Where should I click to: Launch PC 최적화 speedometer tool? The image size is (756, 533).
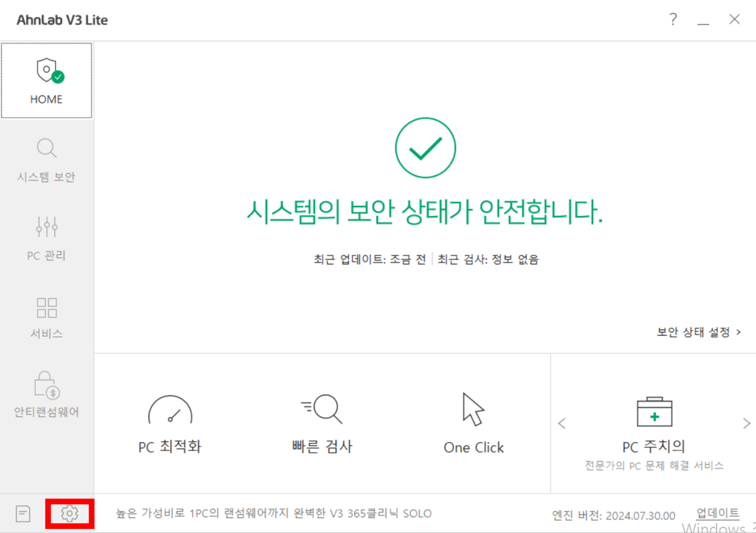click(x=170, y=424)
